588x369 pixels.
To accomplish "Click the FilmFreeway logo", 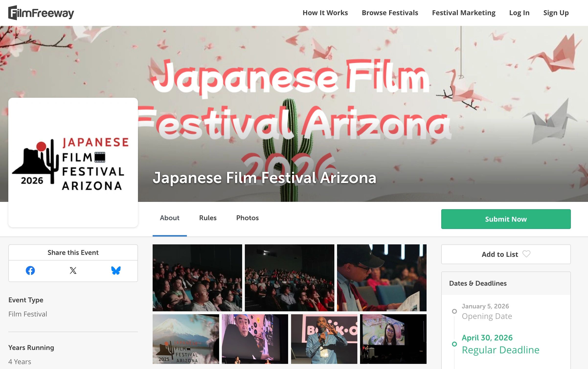I will (41, 13).
